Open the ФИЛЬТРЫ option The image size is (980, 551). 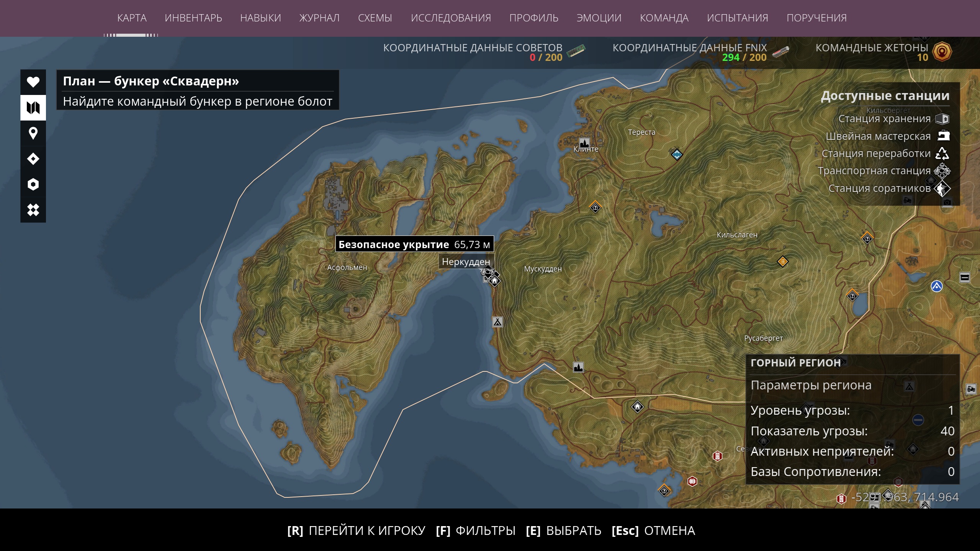(476, 531)
